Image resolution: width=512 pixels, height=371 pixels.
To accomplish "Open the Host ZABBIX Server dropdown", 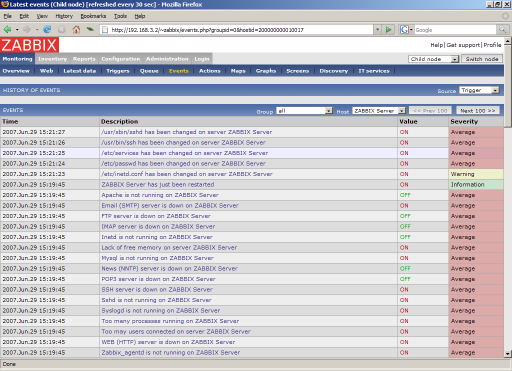I will (379, 111).
